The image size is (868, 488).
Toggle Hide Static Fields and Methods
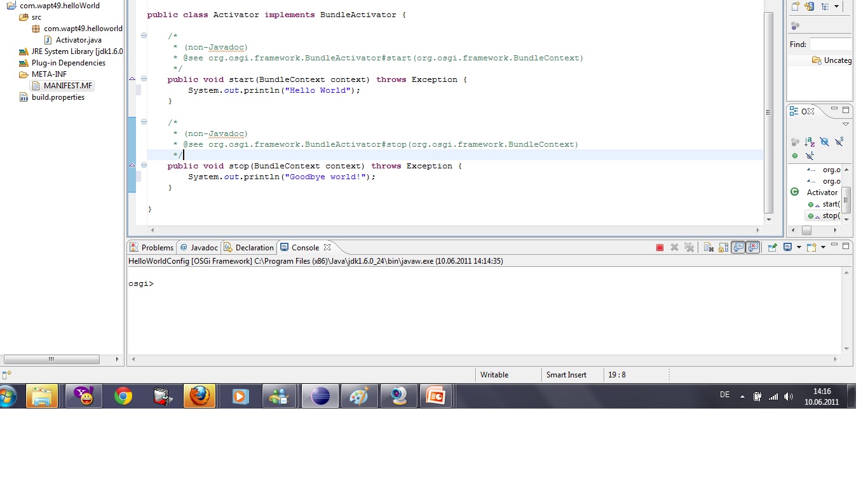(x=839, y=142)
